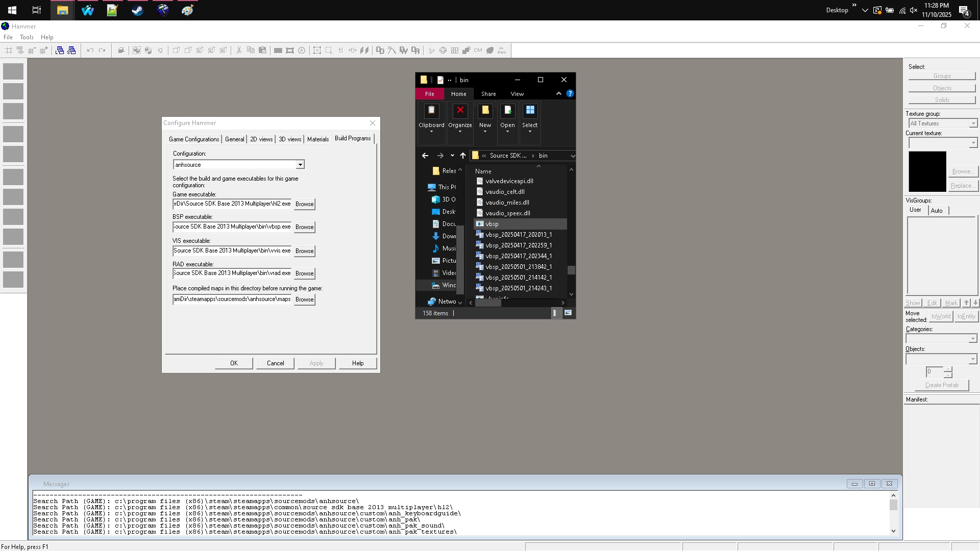Click OK in Configure Hammer dialog
Viewport: 980px width, 551px height.
(x=234, y=363)
